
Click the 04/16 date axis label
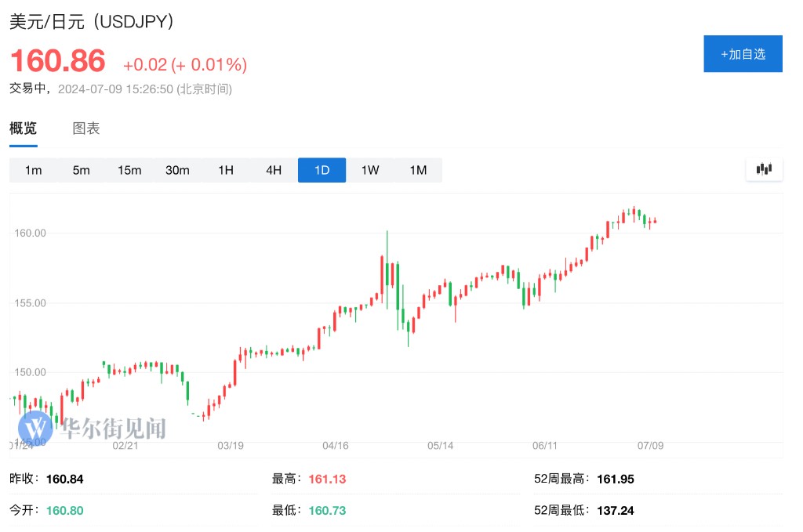tap(335, 445)
